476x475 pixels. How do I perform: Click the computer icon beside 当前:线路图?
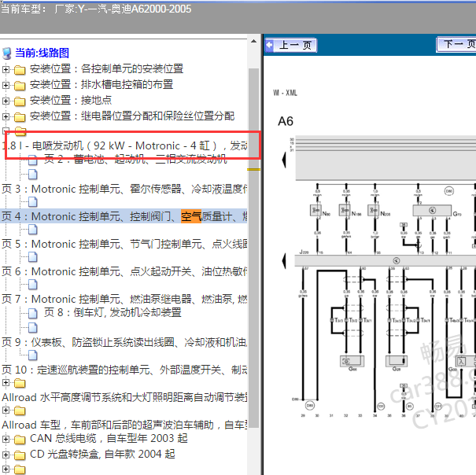6,53
